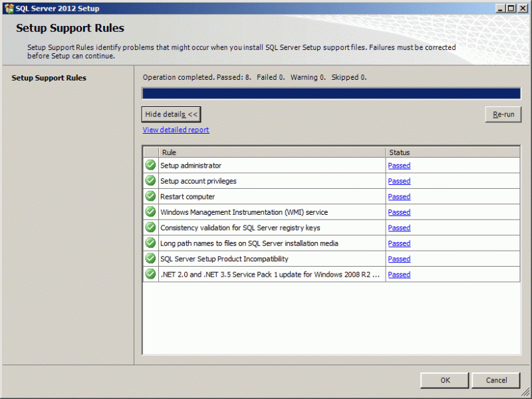Click the green check icon for Setup administrator
The width and height of the screenshot is (532, 399).
coord(150,165)
